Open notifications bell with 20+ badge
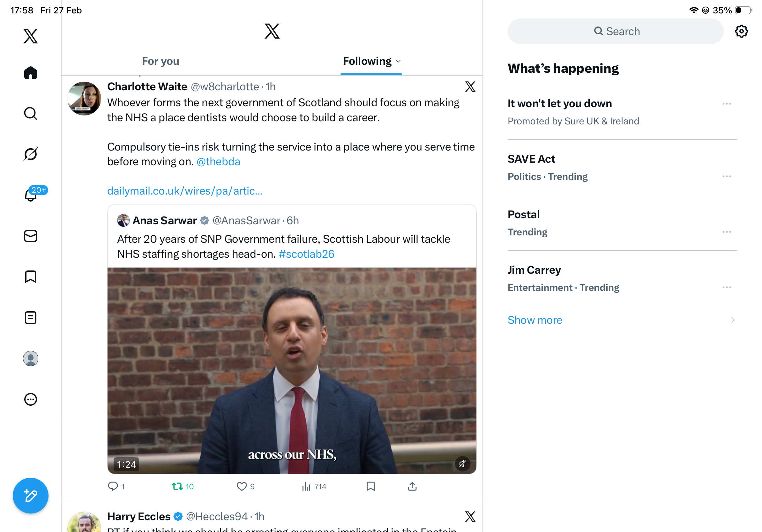 [x=31, y=195]
